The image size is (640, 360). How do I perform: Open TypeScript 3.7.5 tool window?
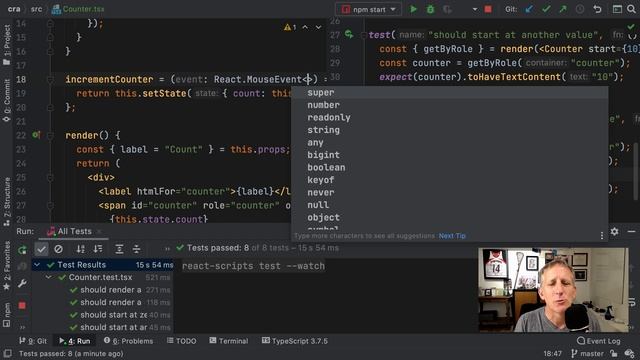click(x=295, y=341)
